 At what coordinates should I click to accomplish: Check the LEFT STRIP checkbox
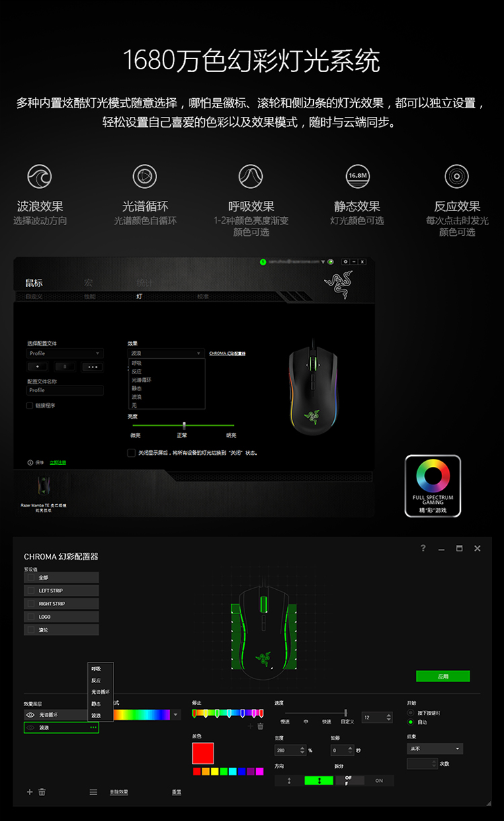[31, 591]
